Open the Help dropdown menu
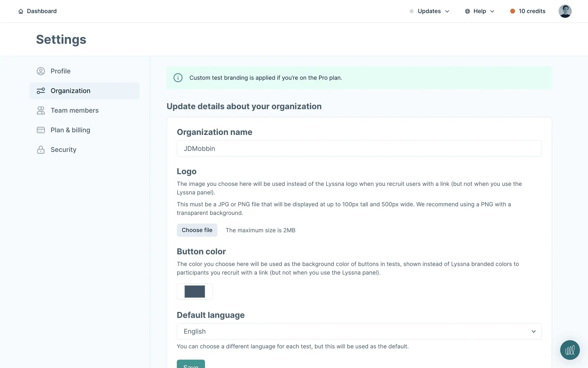 click(x=480, y=11)
